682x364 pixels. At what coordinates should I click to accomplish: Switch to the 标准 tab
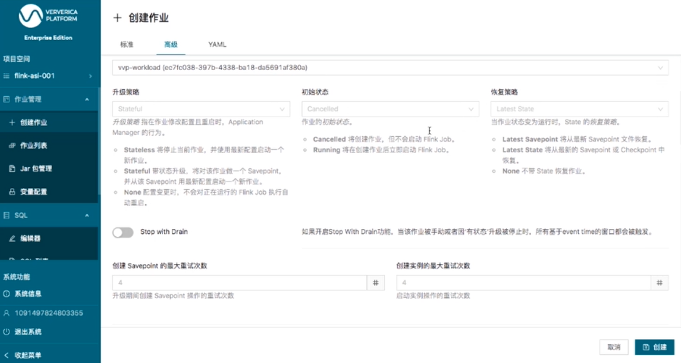pos(127,44)
